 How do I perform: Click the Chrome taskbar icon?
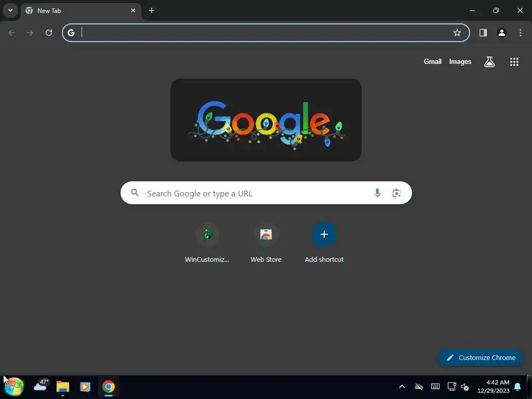[109, 387]
